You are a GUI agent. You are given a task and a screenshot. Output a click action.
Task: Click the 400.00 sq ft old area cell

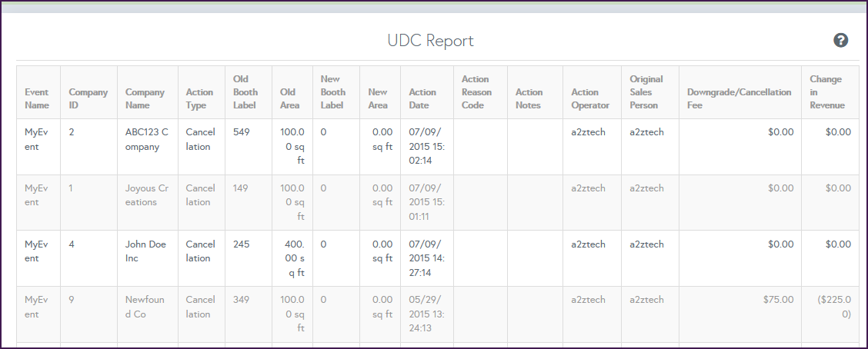coord(292,258)
